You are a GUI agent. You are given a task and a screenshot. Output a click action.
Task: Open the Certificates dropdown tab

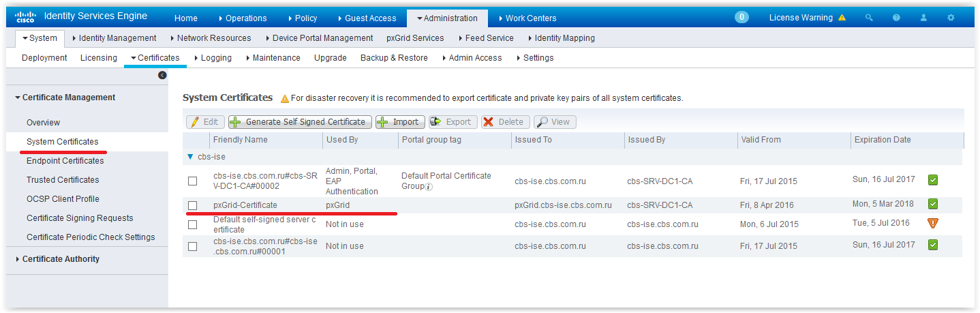(155, 58)
